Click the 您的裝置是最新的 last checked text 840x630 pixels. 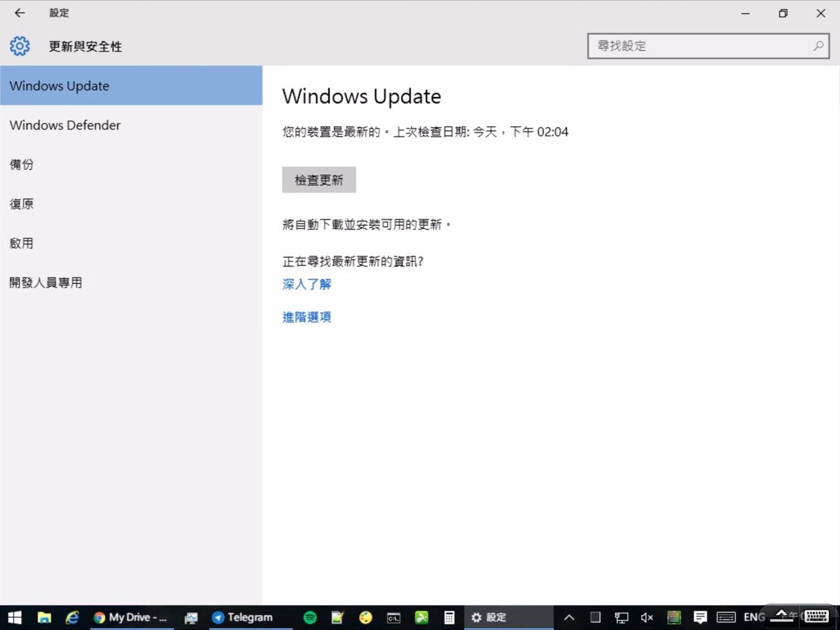pyautogui.click(x=425, y=132)
